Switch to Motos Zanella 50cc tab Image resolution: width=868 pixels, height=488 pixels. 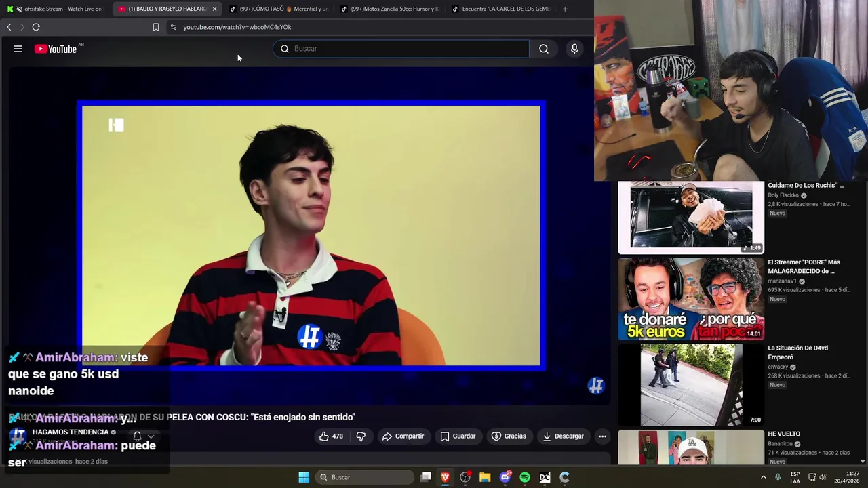pos(389,9)
